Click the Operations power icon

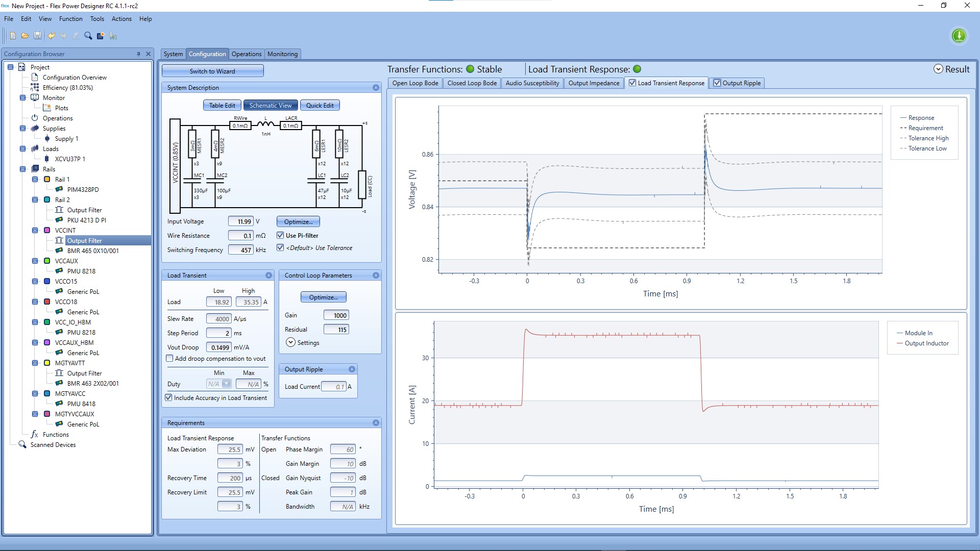[35, 118]
